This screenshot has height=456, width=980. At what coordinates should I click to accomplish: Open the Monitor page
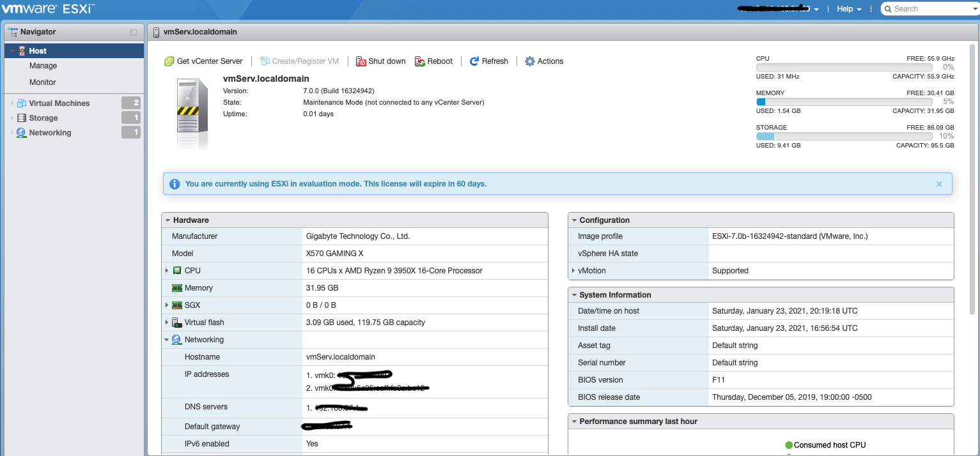(x=43, y=82)
